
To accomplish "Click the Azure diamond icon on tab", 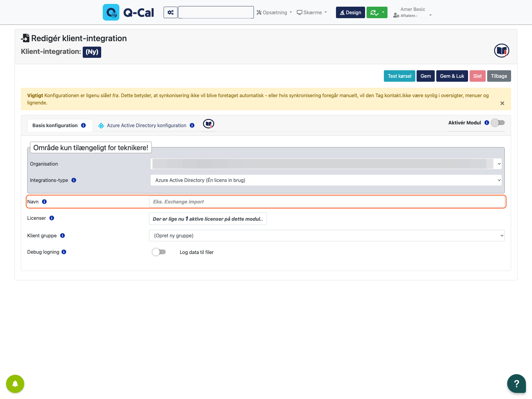I will (101, 126).
